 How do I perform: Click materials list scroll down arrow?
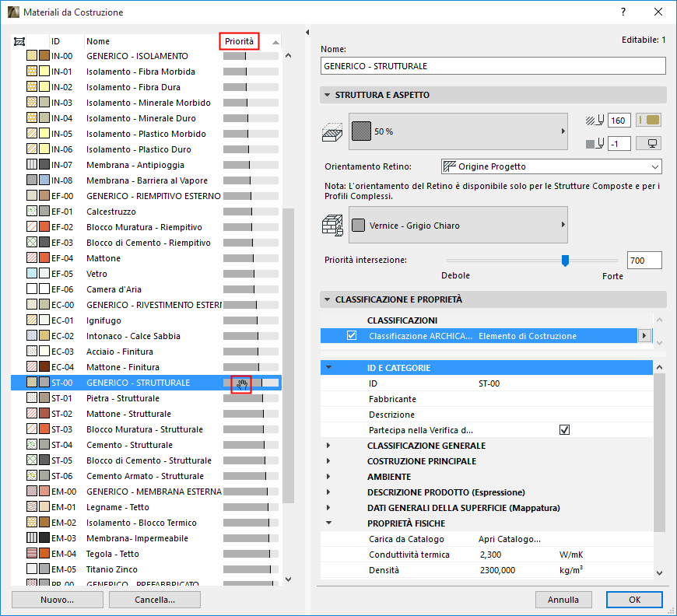point(289,579)
